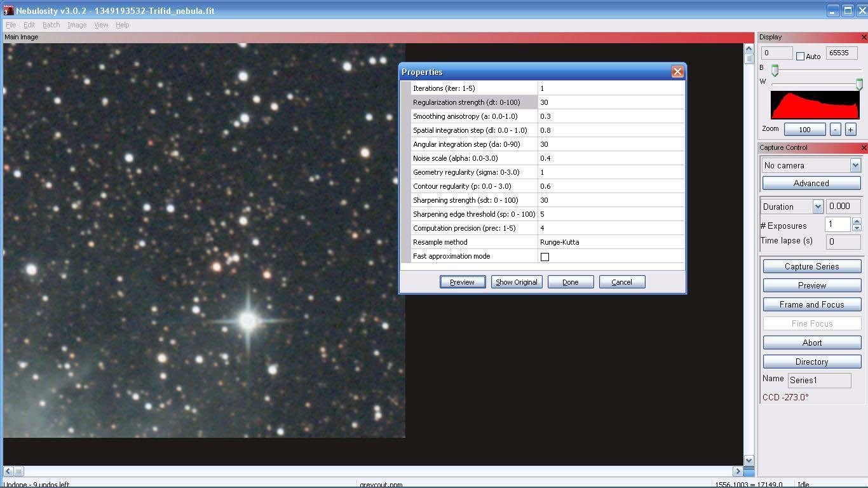Open the Batch menu
The width and height of the screenshot is (868, 488).
(x=51, y=25)
